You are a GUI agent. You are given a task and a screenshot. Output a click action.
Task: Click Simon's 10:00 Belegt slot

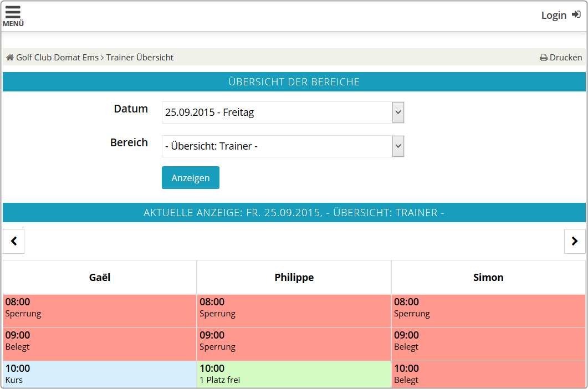488,374
